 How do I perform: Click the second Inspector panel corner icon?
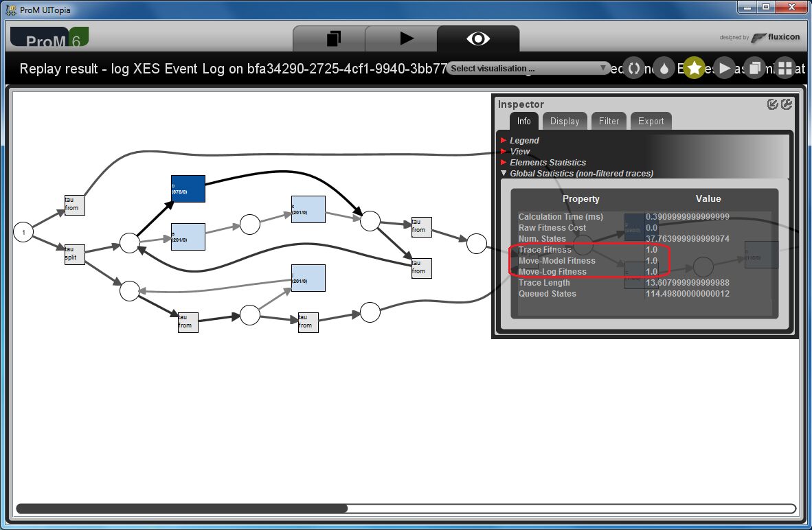(786, 104)
